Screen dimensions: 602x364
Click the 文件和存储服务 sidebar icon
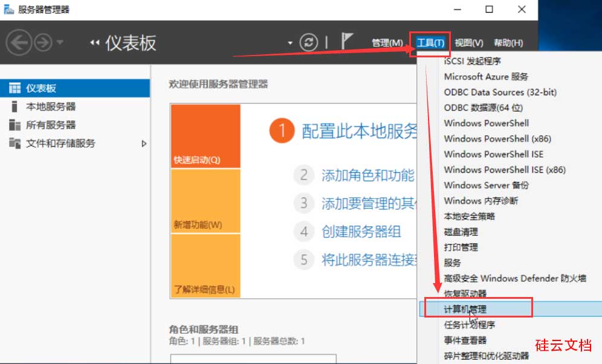click(15, 144)
